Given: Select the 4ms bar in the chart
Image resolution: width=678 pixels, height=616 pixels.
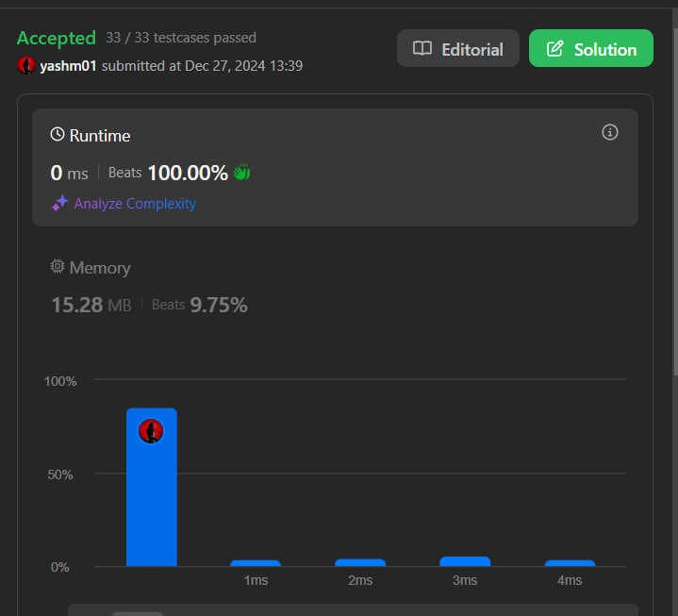Looking at the screenshot, I should point(570,563).
